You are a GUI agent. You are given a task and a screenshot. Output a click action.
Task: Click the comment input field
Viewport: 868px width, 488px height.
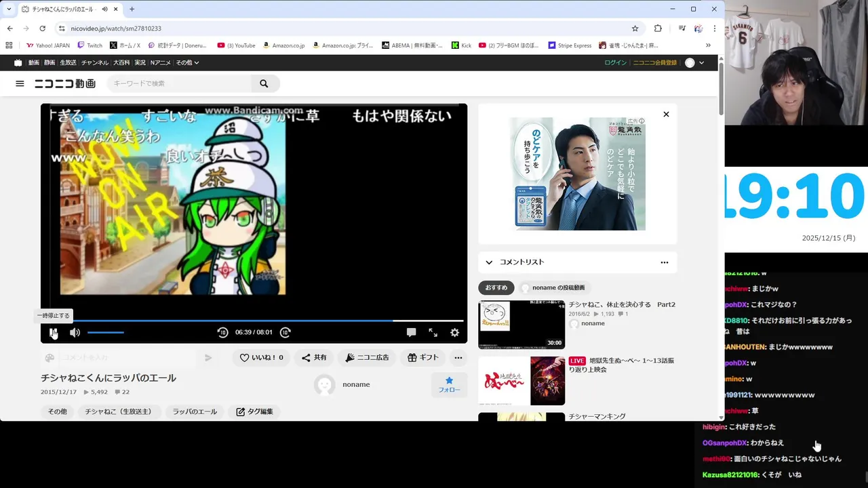128,358
